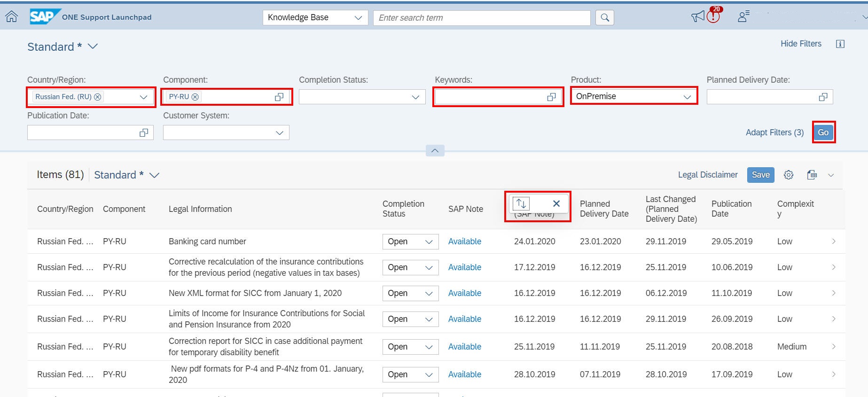Click the filter information icon

click(840, 44)
